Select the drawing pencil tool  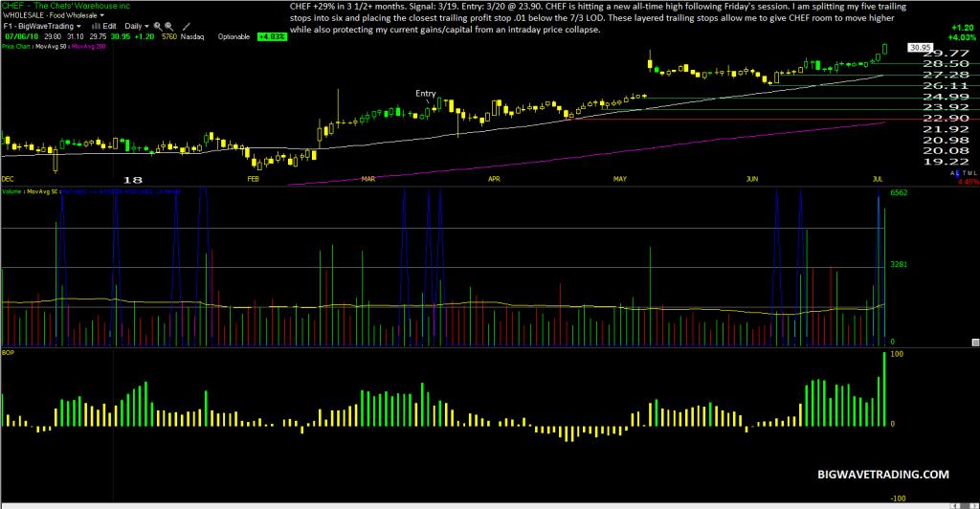(x=187, y=26)
